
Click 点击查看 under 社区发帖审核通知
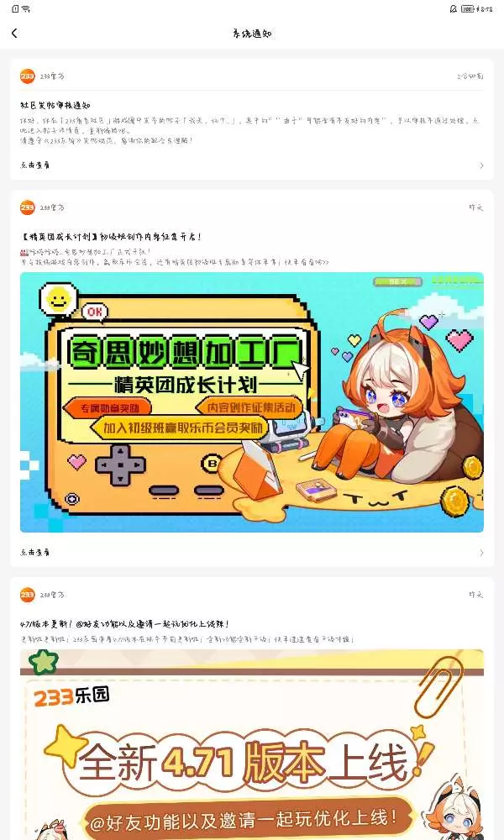click(34, 165)
